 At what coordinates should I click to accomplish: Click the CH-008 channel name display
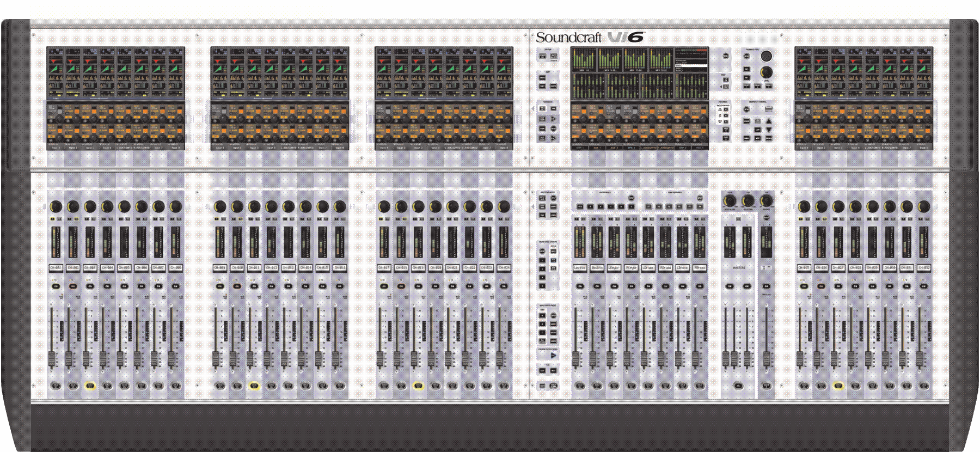click(x=175, y=268)
